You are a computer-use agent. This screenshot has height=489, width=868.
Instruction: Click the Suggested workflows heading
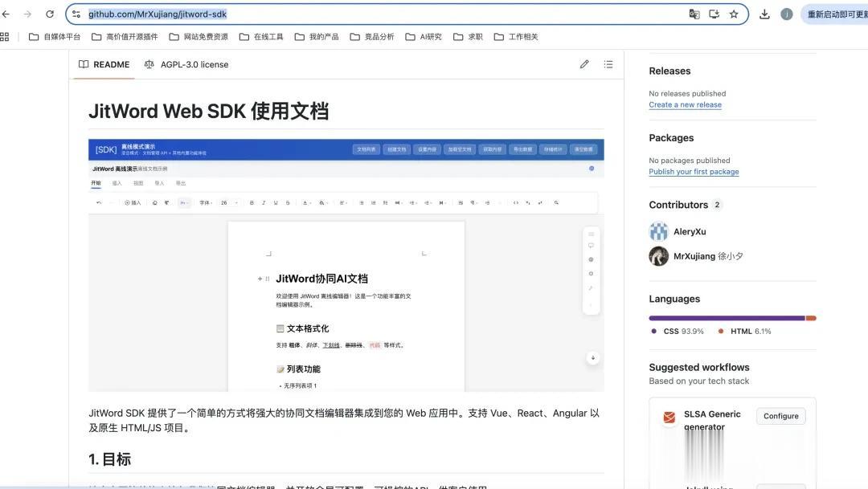[699, 367]
